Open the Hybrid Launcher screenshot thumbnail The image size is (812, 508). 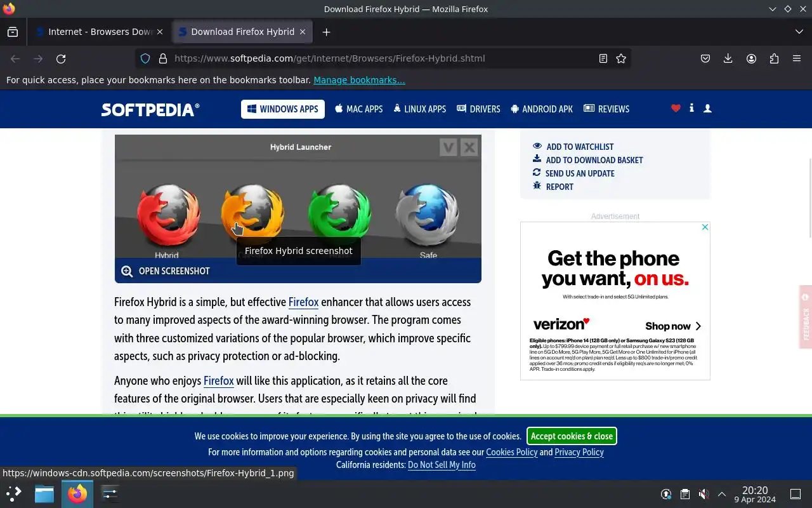pyautogui.click(x=298, y=197)
